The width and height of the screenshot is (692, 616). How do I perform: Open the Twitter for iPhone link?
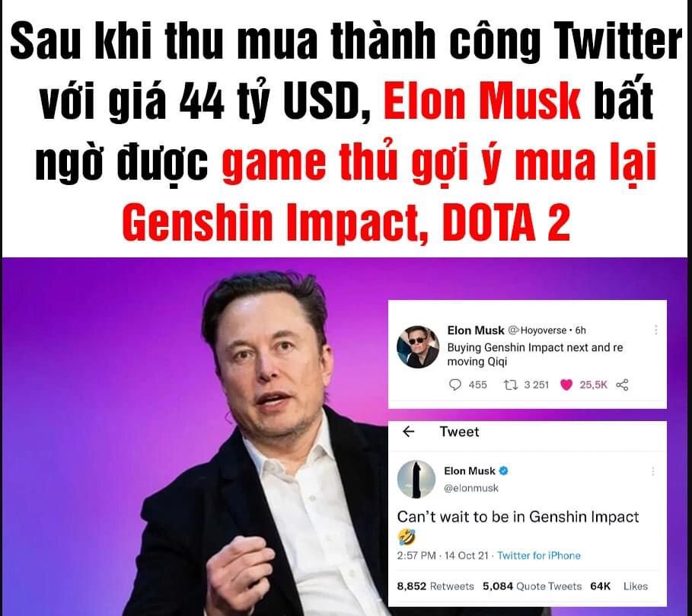[538, 556]
